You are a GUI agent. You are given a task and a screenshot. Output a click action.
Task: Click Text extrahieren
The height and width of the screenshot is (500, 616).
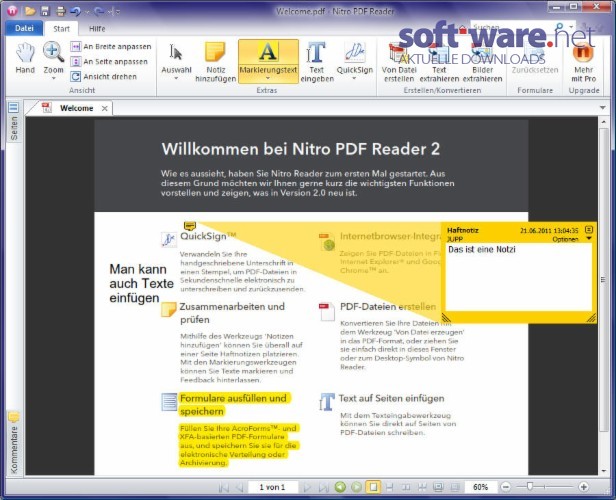click(x=439, y=63)
